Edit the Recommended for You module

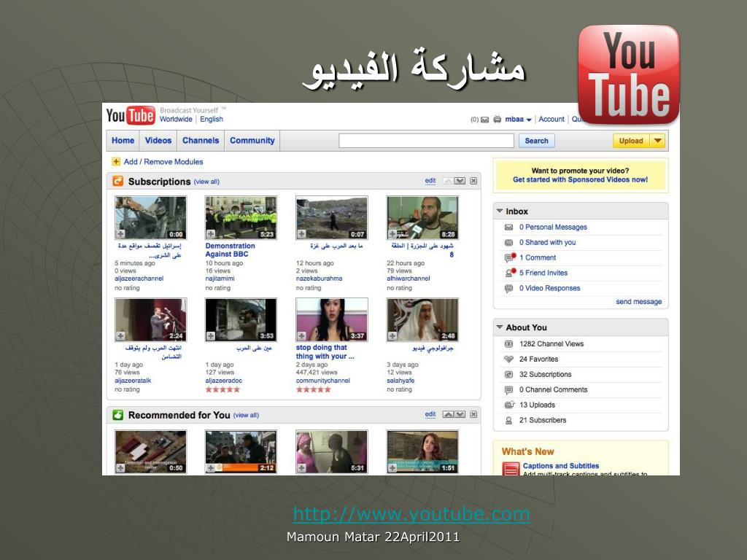pyautogui.click(x=430, y=414)
